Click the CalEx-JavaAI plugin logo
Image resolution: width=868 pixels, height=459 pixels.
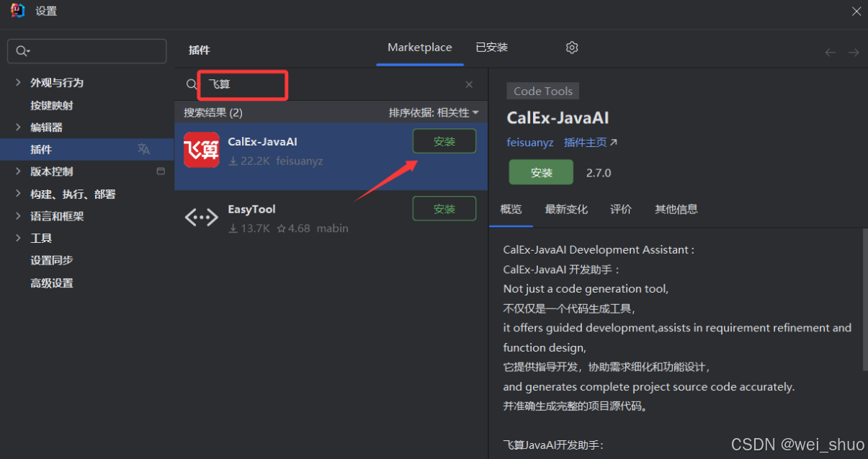(202, 150)
